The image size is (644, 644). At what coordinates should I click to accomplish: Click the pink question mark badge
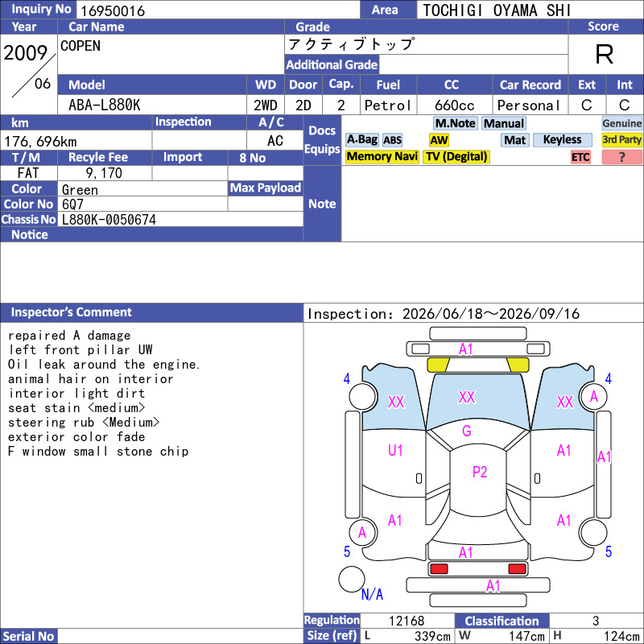click(621, 157)
